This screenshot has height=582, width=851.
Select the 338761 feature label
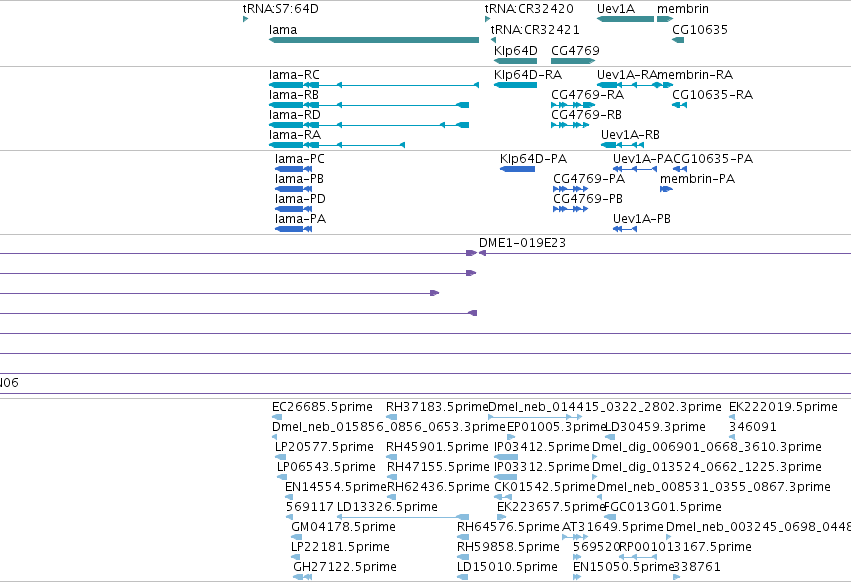pyautogui.click(x=697, y=567)
